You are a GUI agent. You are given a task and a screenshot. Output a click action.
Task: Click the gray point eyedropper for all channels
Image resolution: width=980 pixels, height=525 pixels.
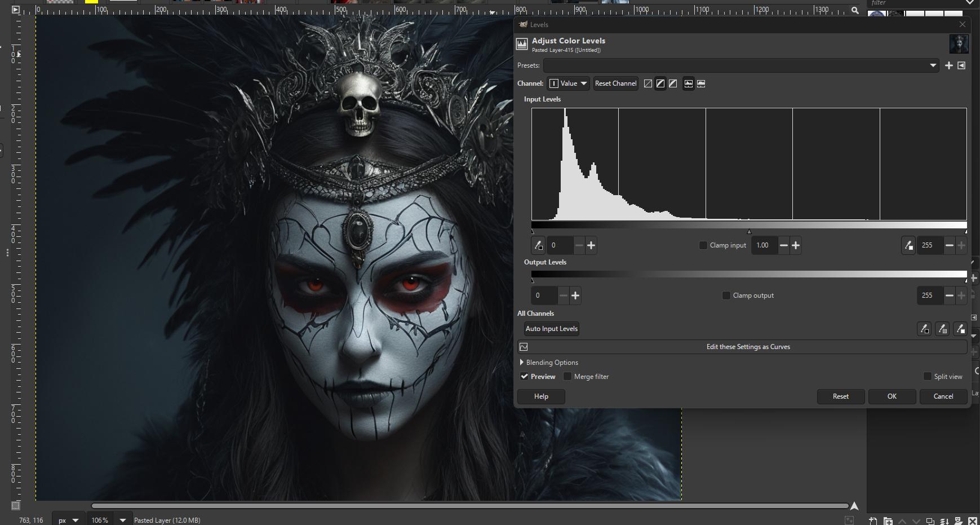click(x=942, y=329)
